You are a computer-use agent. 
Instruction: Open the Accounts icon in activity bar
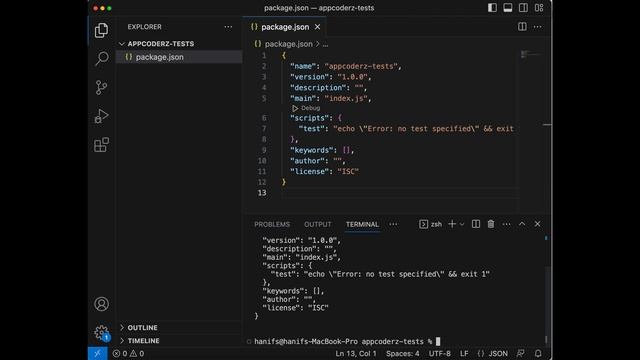point(101,304)
